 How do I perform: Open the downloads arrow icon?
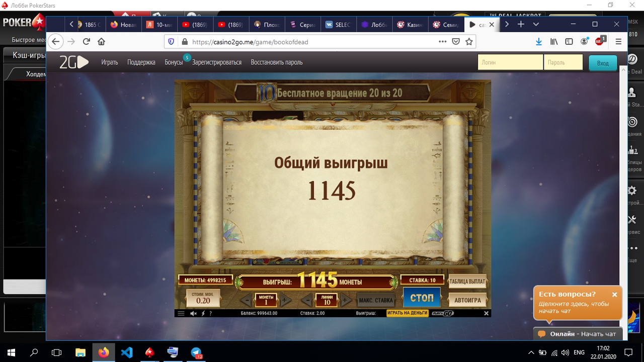point(539,42)
